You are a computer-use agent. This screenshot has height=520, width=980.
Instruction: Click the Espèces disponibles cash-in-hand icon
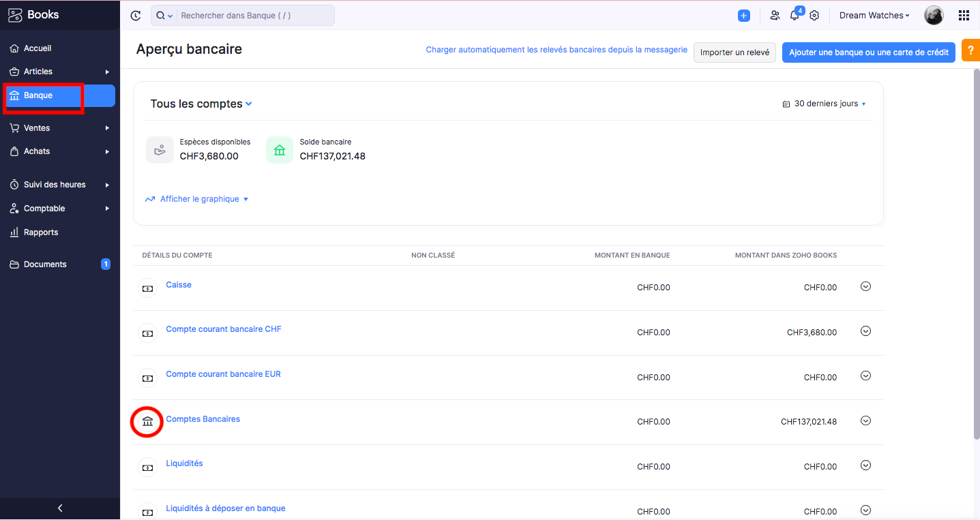tap(160, 150)
